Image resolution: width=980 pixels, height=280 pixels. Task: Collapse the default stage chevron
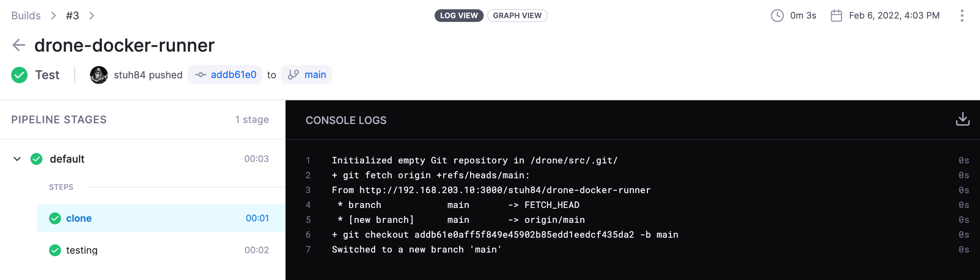tap(17, 159)
